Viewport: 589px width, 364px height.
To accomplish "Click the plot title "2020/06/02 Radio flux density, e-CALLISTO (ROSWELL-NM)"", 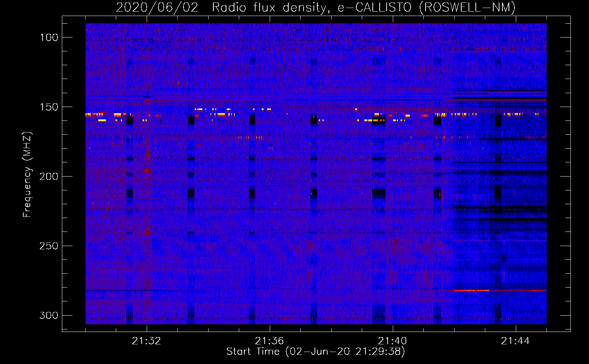I will (316, 7).
